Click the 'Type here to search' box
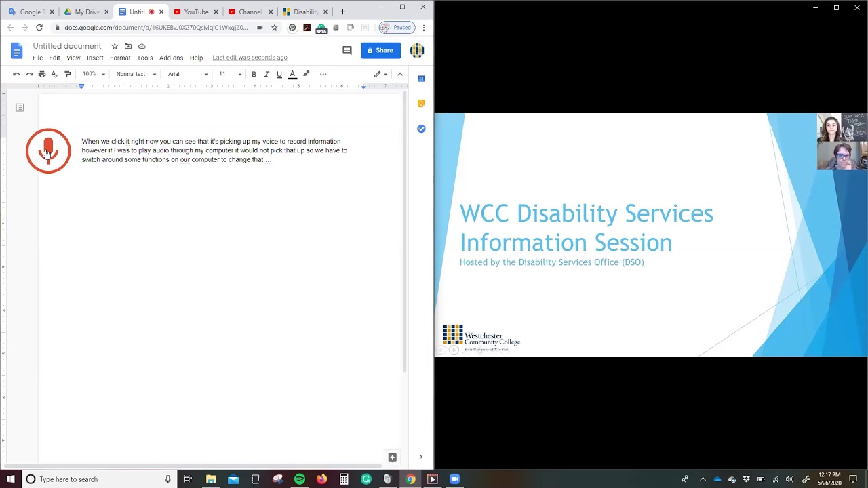The height and width of the screenshot is (488, 868). 100,479
